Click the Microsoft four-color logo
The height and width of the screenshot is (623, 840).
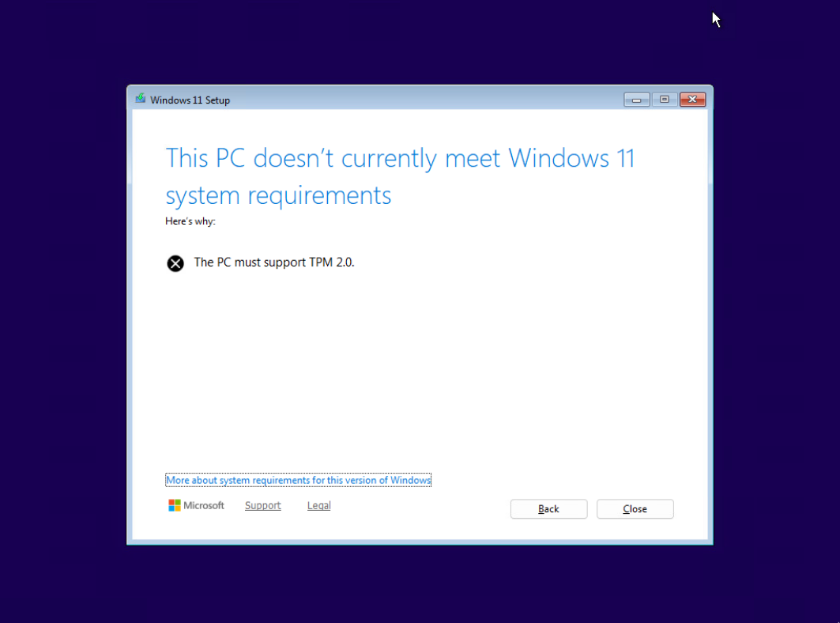[x=174, y=505]
